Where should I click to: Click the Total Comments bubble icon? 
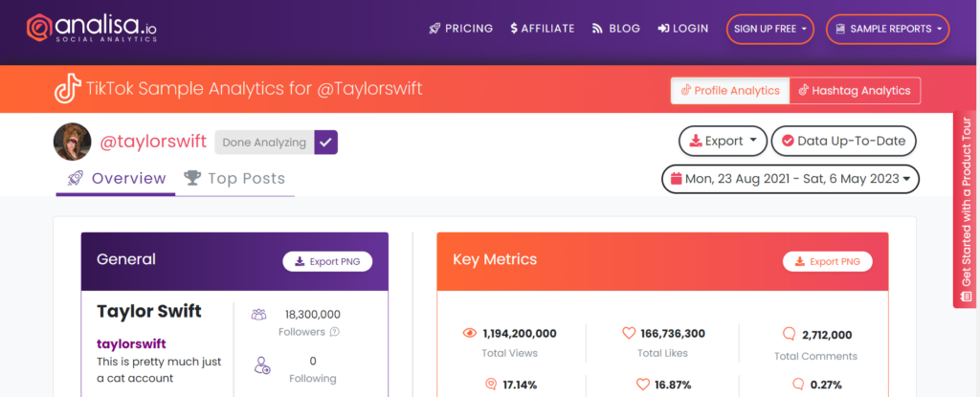789,335
